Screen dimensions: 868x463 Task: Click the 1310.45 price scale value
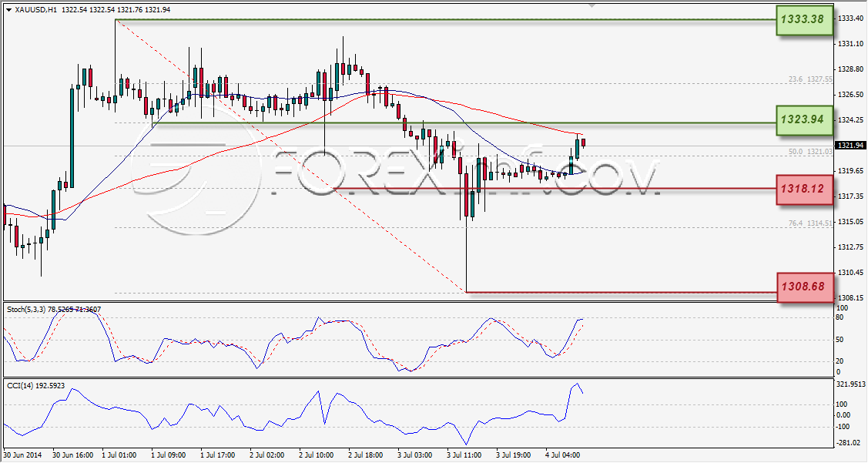point(850,273)
